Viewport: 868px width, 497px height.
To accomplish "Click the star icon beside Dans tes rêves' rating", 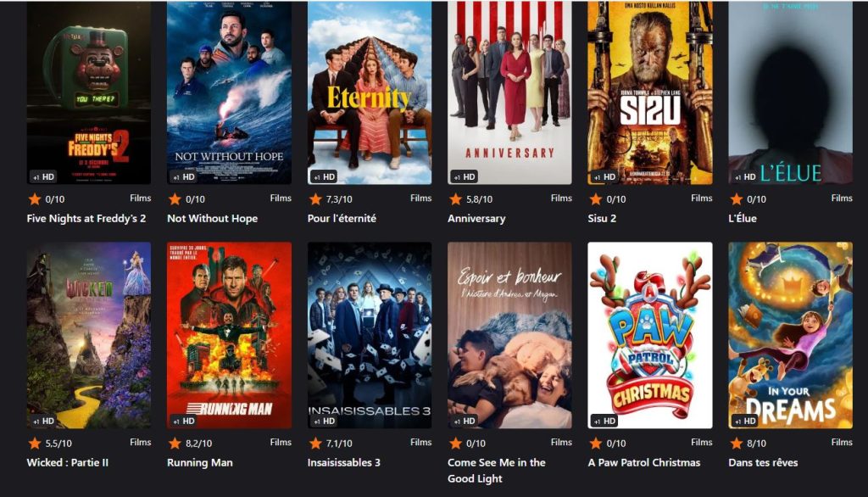I will coord(737,444).
